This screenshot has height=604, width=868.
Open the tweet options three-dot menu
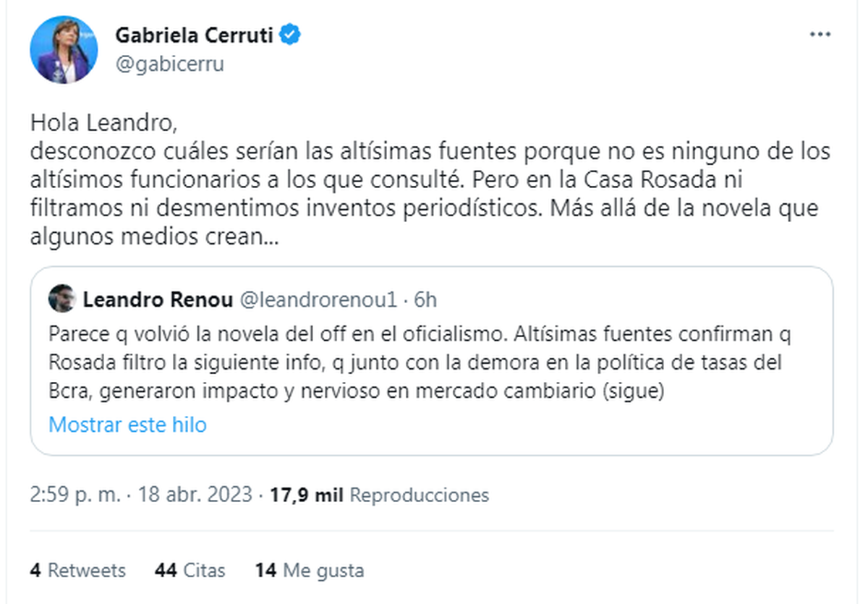pyautogui.click(x=820, y=33)
